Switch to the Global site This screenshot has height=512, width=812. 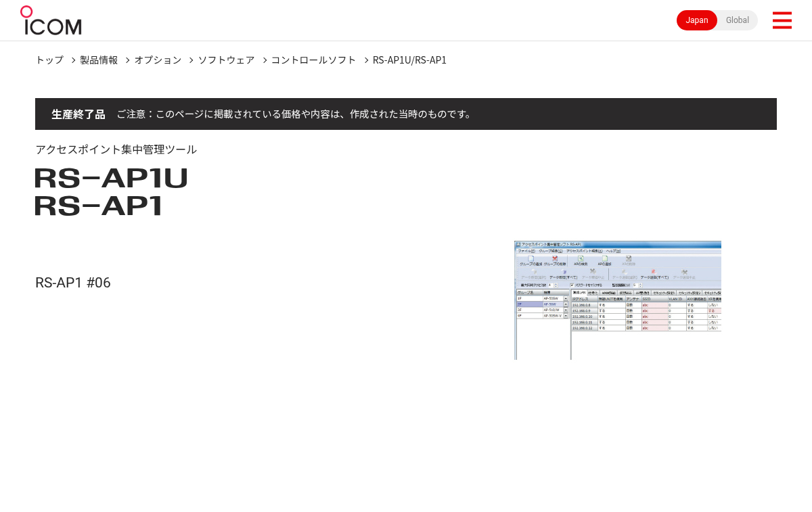pos(738,20)
